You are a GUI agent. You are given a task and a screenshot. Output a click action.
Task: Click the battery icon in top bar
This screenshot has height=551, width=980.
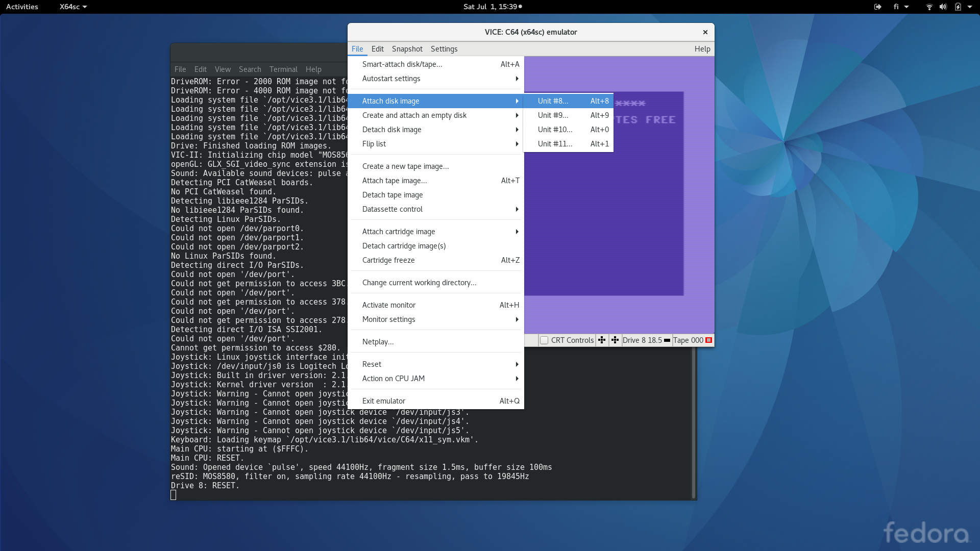point(958,7)
